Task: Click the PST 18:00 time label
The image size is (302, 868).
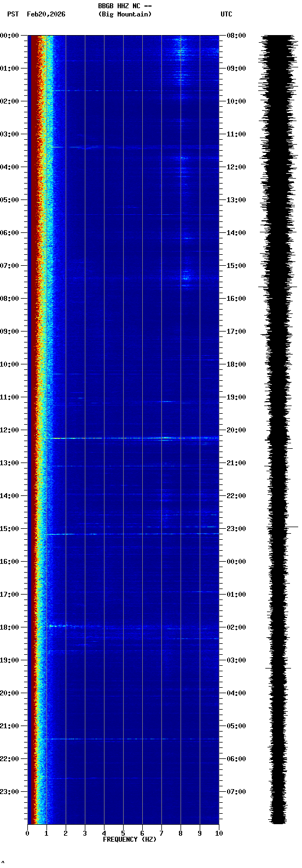Action: coord(10,627)
